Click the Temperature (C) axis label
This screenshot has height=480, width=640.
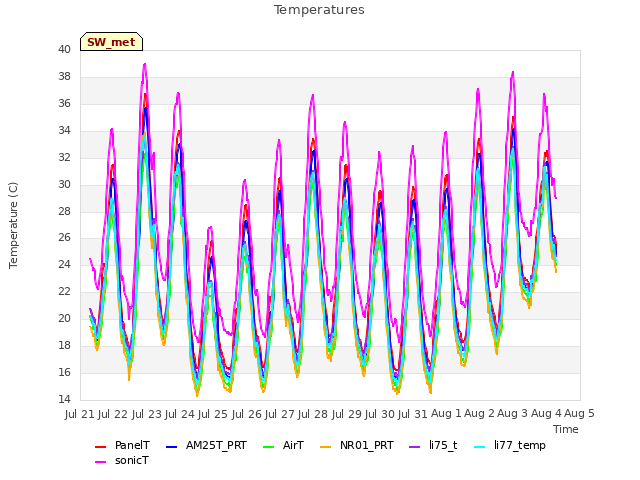[13, 225]
